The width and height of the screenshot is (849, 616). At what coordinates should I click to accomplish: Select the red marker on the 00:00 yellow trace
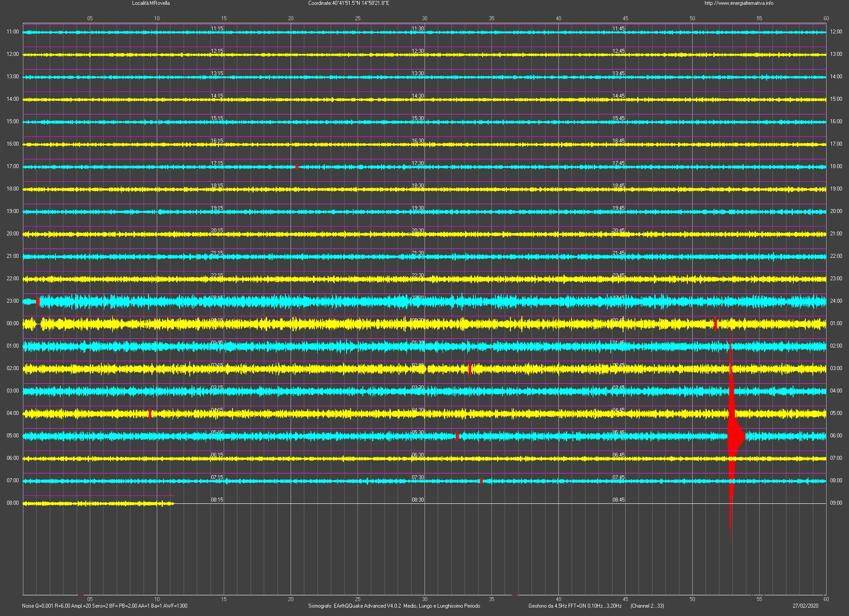click(x=715, y=324)
